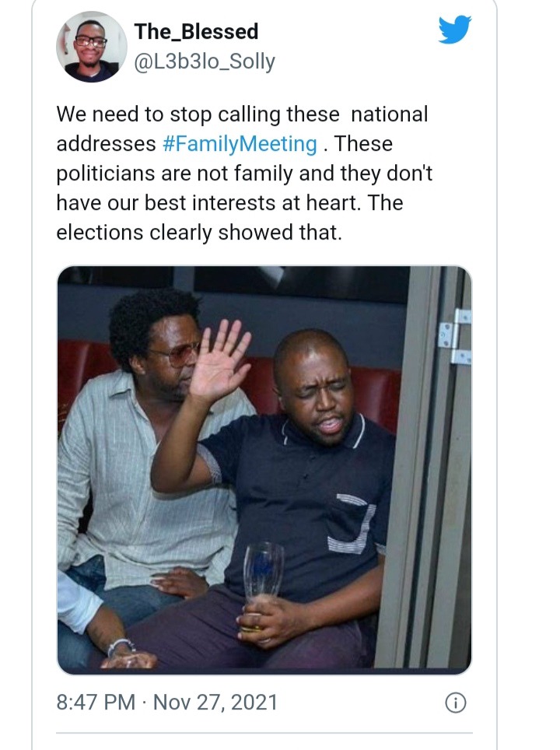Click the Nov 27, 2021 date text
This screenshot has height=750, width=560.
pyautogui.click(x=215, y=703)
